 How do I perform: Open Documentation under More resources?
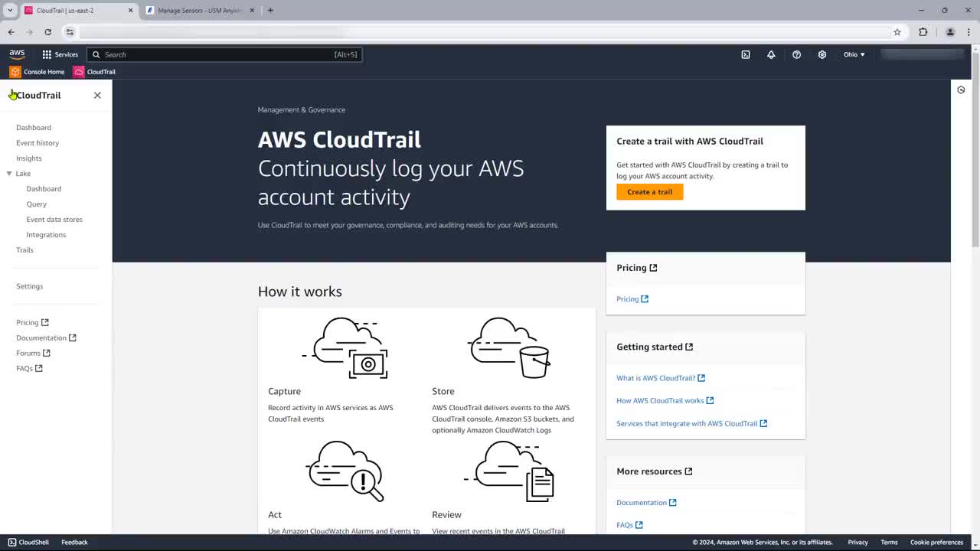point(646,503)
